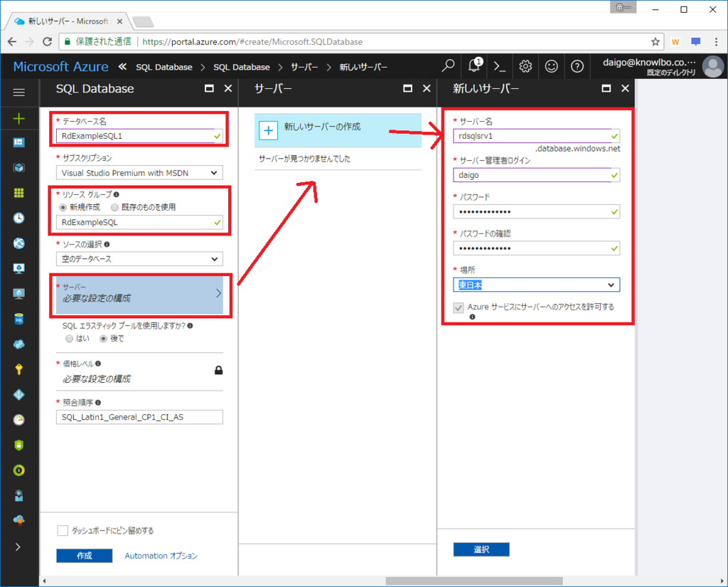
Task: Click horizontal scrollbar thumb
Action: point(474,581)
